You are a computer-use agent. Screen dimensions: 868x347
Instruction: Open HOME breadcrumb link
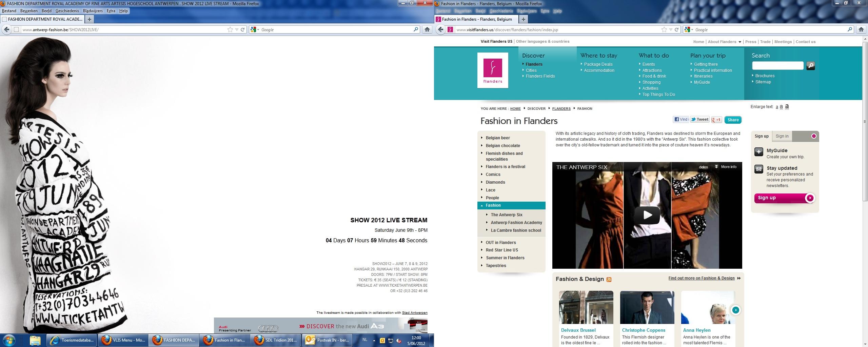tap(515, 109)
